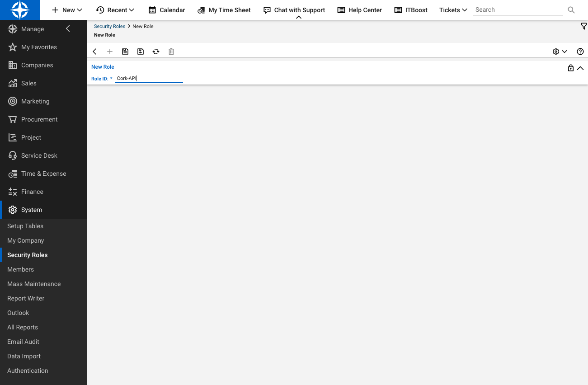This screenshot has width=588, height=385.
Task: Open the Calendar from the top bar
Action: pos(167,10)
